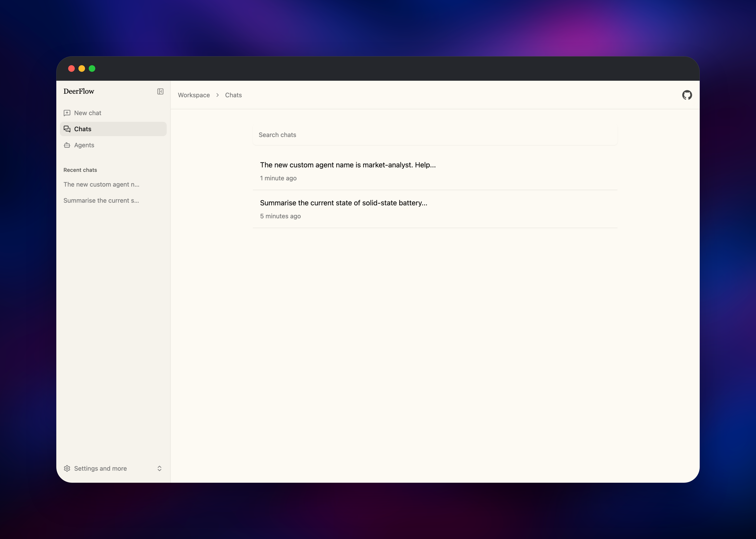The height and width of the screenshot is (539, 756).
Task: Open the solid-state battery summary chat
Action: [x=435, y=209]
